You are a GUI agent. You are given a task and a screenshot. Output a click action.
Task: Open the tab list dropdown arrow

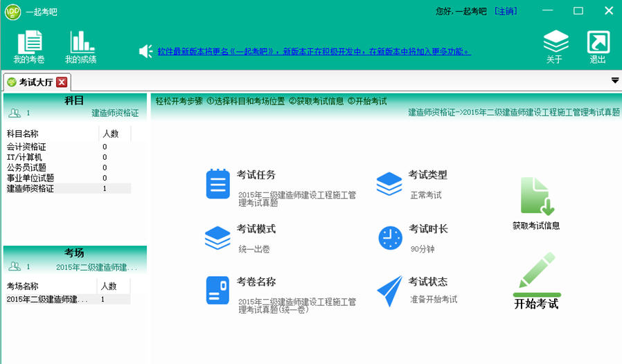pos(615,80)
